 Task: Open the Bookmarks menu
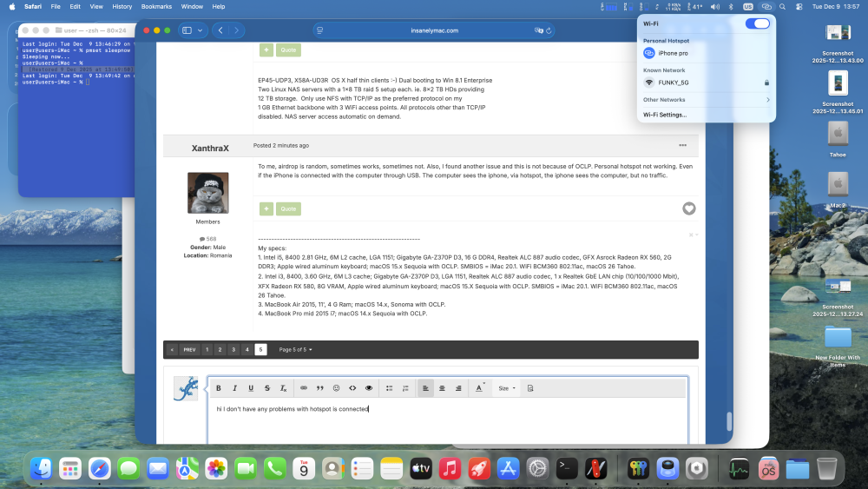[156, 7]
